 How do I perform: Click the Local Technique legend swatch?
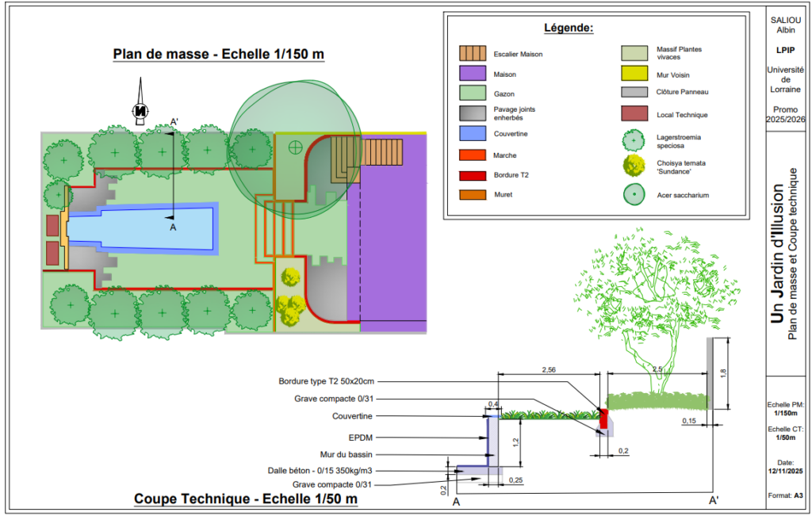click(x=634, y=113)
